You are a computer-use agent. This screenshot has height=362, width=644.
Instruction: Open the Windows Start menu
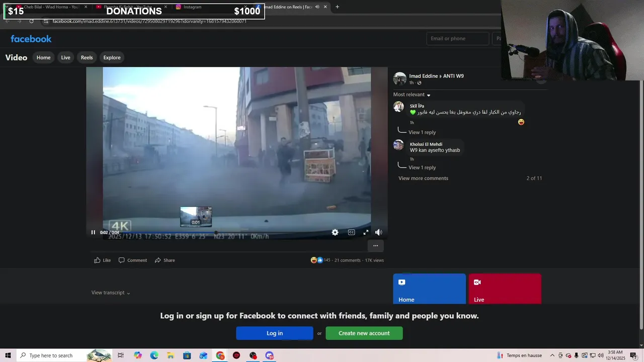8,355
